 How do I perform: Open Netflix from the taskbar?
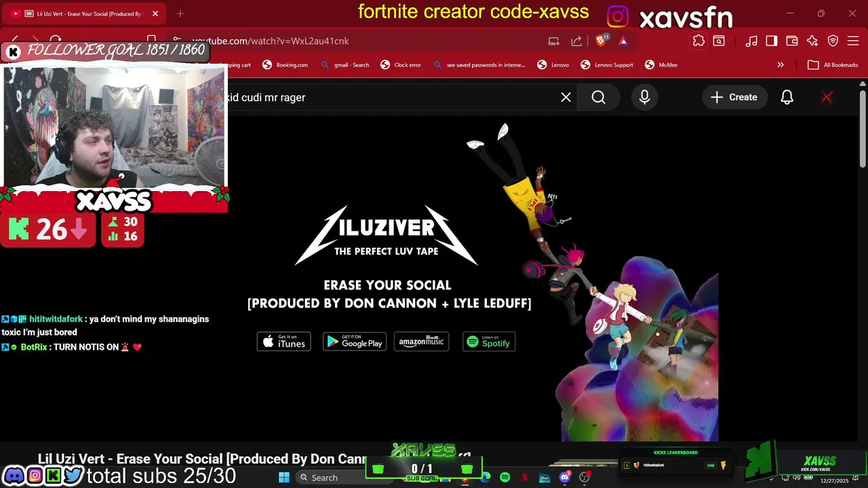[525, 477]
